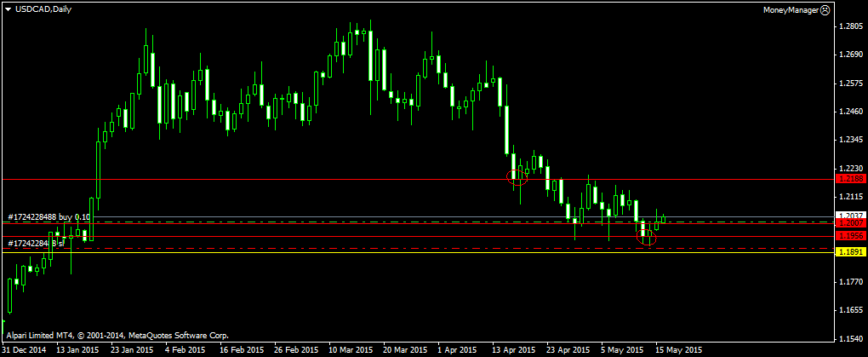The image size is (868, 357).
Task: Select the red 1.1956 price level tag
Action: point(849,236)
